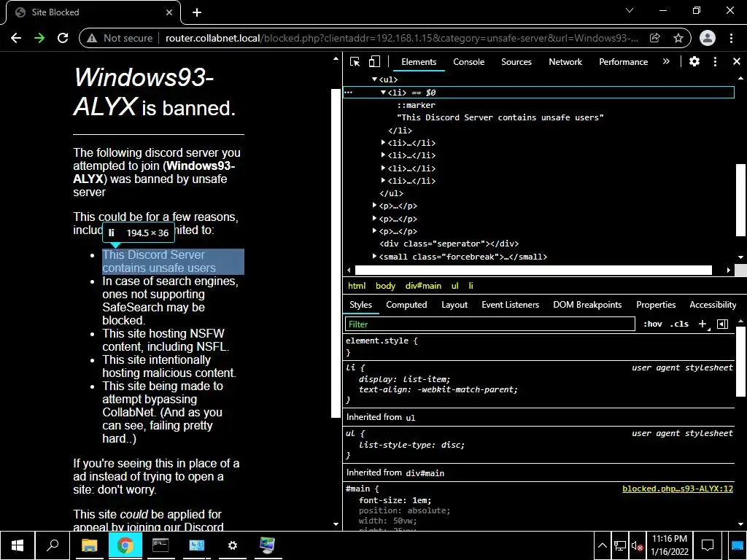Image resolution: width=747 pixels, height=560 pixels.
Task: Click body in the breadcrumb bar
Action: coord(385,286)
